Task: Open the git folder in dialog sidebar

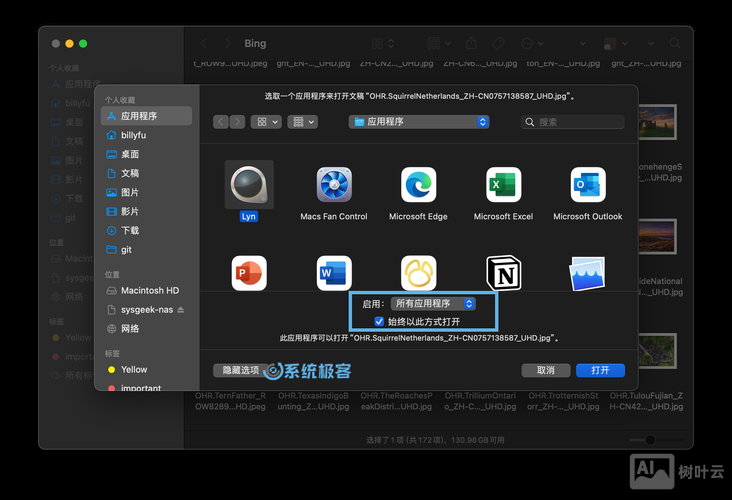Action: (x=147, y=250)
